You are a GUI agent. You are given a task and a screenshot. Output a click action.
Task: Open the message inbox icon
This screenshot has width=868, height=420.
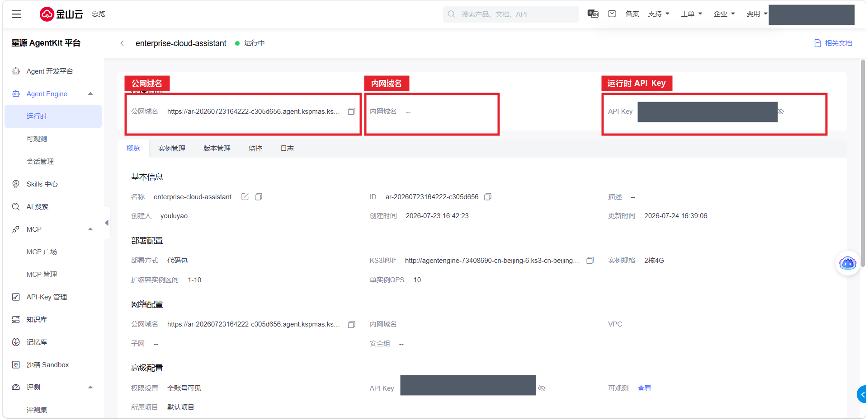tap(612, 14)
